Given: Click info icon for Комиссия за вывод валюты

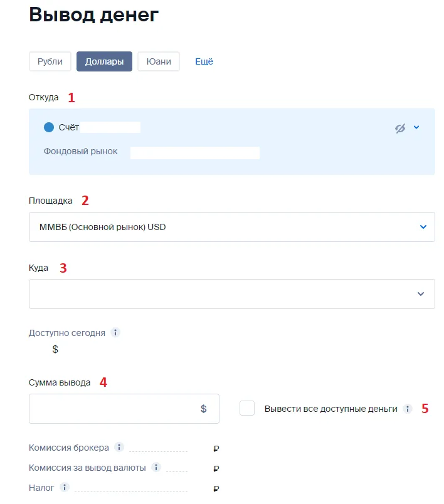Looking at the screenshot, I should (156, 467).
